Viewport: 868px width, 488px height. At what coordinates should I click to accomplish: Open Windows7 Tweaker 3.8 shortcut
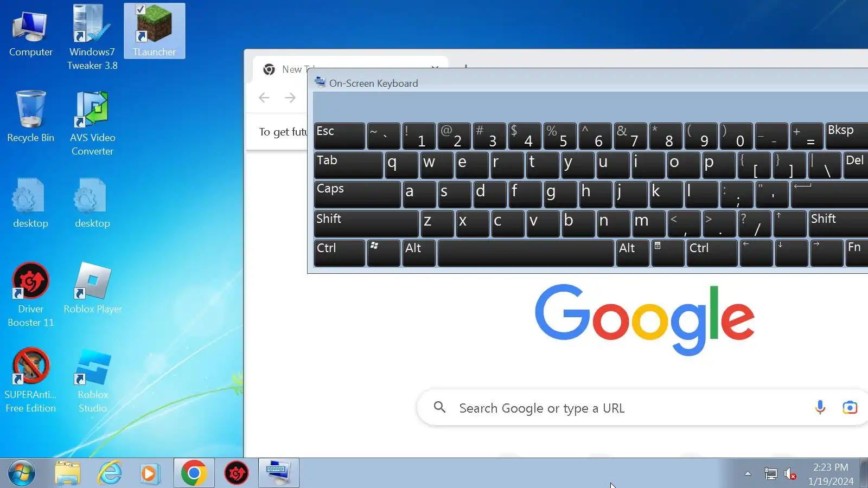(x=92, y=38)
